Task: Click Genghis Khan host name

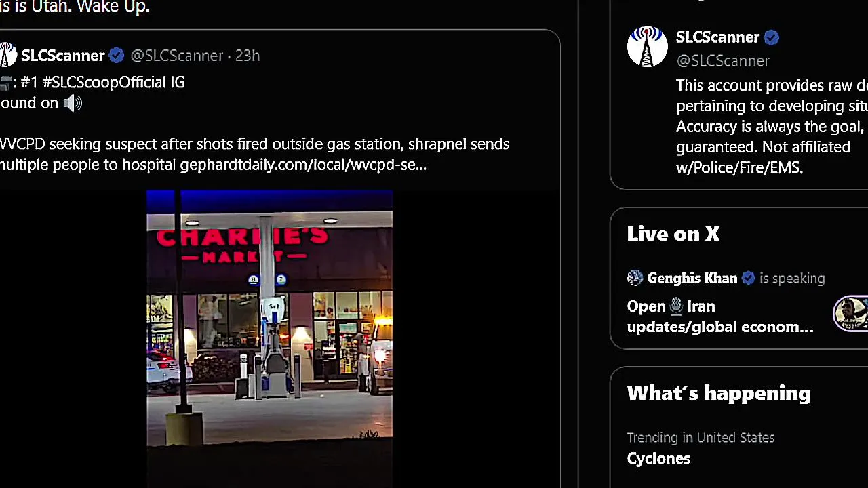Action: click(692, 278)
